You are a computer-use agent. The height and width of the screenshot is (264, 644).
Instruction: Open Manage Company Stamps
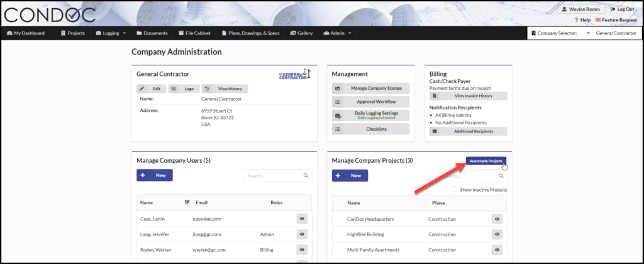click(x=370, y=88)
